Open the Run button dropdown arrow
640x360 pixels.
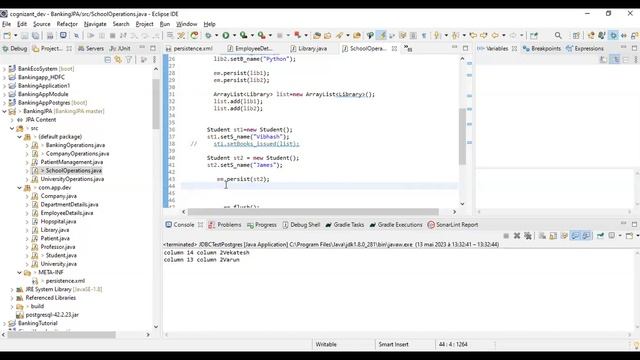[x=234, y=36]
